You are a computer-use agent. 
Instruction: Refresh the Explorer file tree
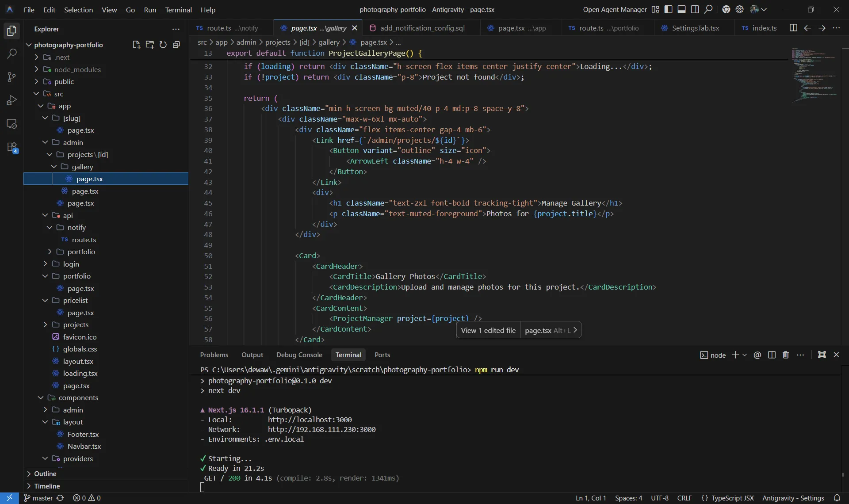coord(163,45)
